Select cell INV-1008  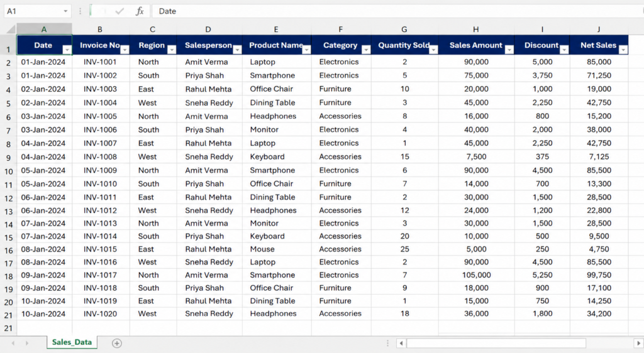[x=101, y=156]
